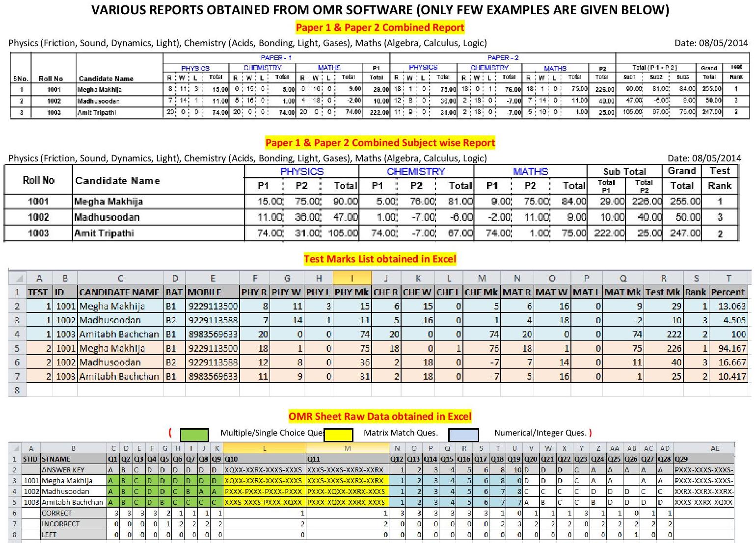Click 'PAPER - 2' header in the Combined Report
Screen dimensions: 756x543
click(x=503, y=57)
